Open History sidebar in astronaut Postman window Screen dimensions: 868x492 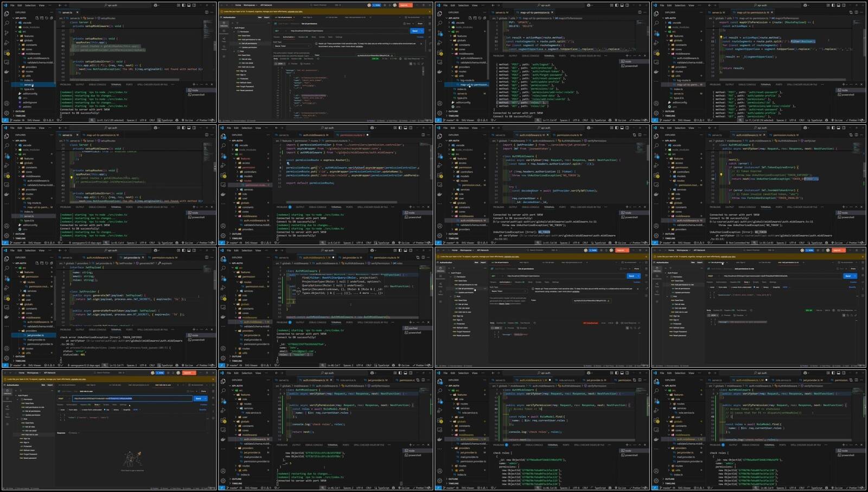[x=8, y=417]
